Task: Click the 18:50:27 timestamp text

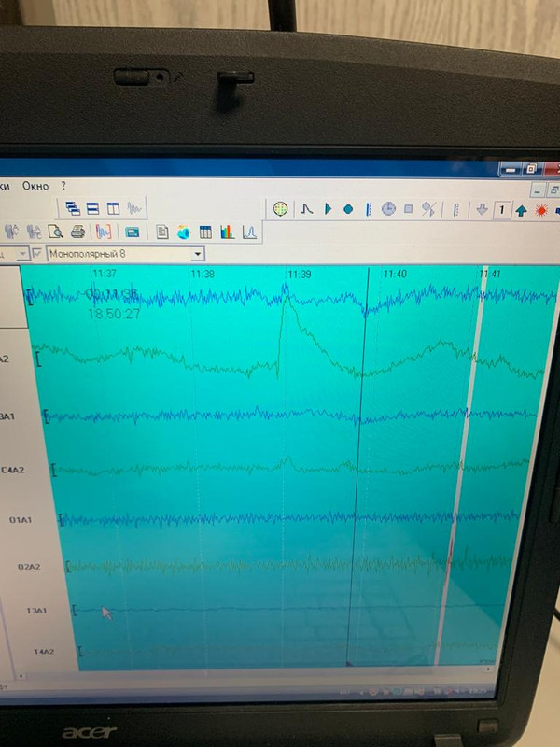Action: [114, 314]
